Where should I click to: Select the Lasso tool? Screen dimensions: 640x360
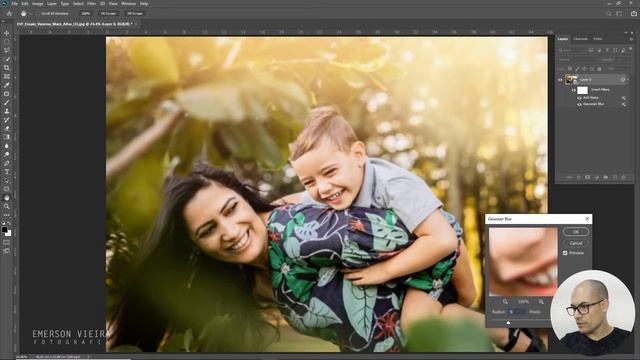coord(7,50)
